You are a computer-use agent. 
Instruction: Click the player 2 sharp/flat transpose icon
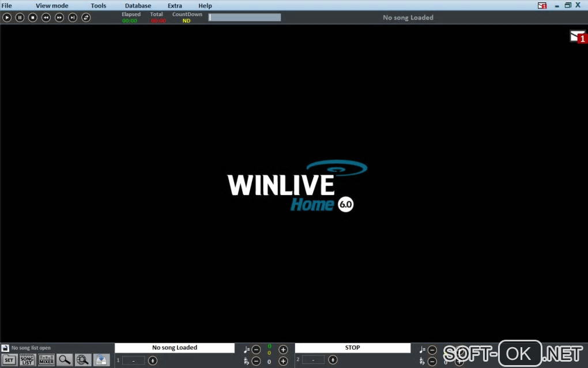click(x=422, y=362)
